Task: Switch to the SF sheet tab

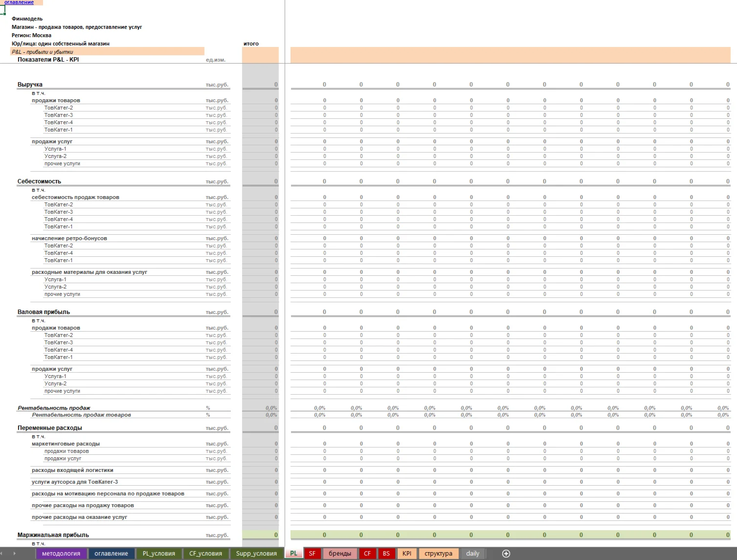Action: tap(312, 554)
